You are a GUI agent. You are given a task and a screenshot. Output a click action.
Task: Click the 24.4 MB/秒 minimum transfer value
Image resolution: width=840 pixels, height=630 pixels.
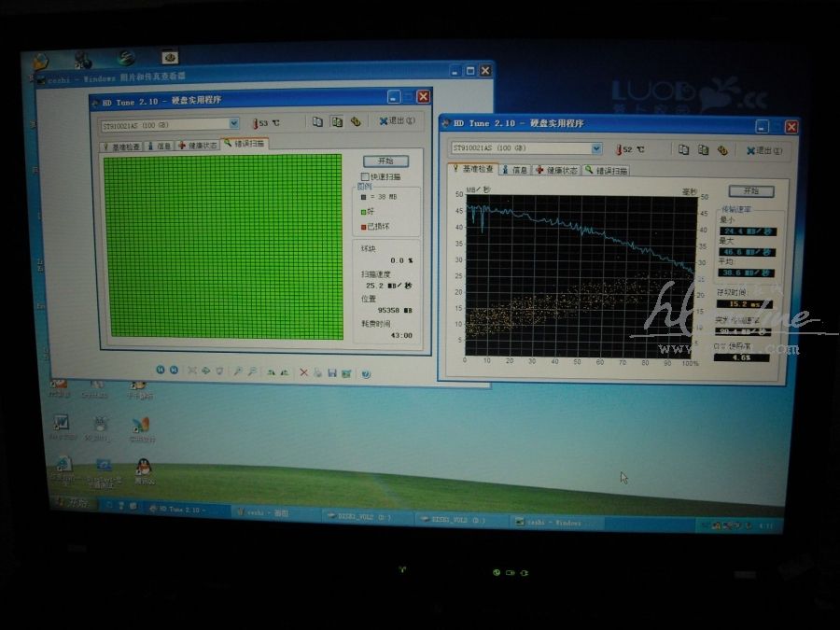tap(748, 231)
